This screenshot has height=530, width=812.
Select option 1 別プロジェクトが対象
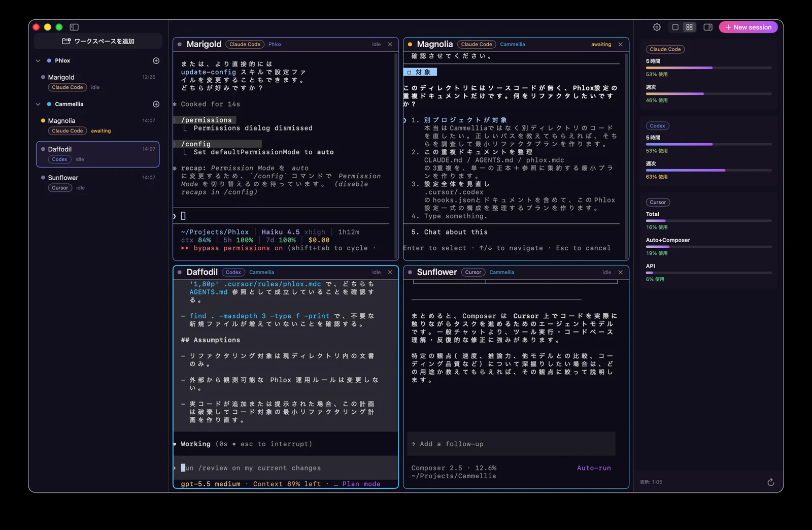coord(466,120)
